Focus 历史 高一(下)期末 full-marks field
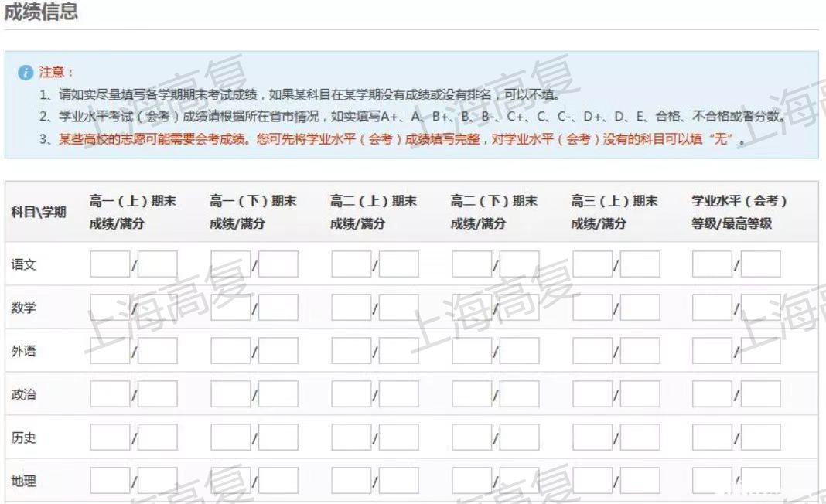826x504 pixels. click(x=278, y=438)
